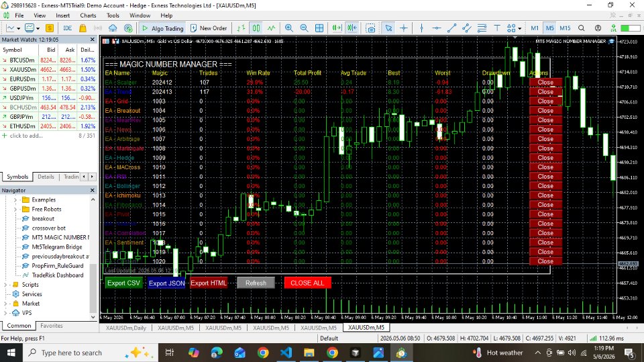Draw an equidistant channel
Viewport: 644px width, 362px height.
click(467, 28)
